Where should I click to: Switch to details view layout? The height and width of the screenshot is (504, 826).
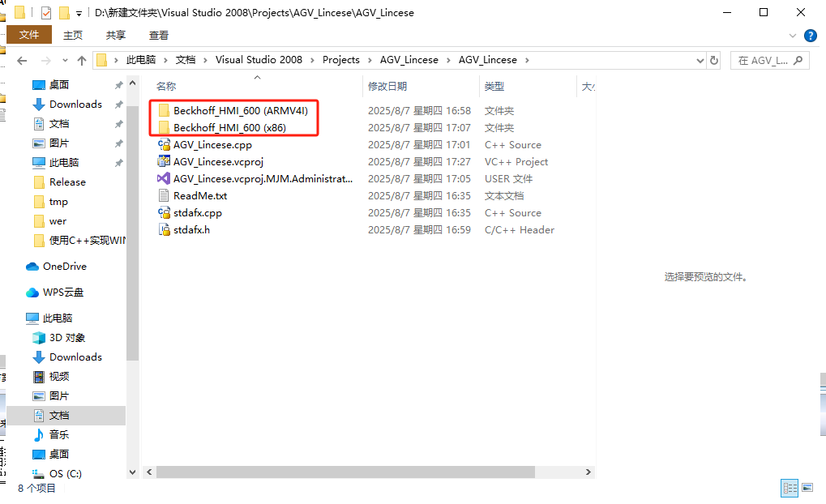click(x=790, y=489)
